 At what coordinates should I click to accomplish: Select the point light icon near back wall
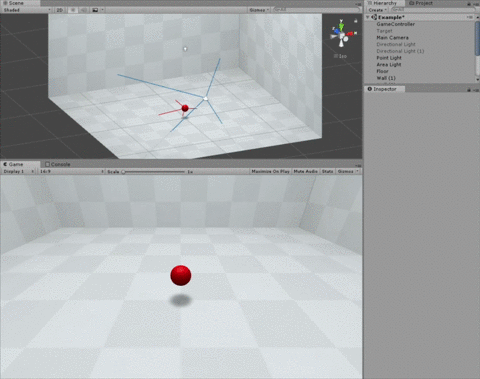click(185, 49)
